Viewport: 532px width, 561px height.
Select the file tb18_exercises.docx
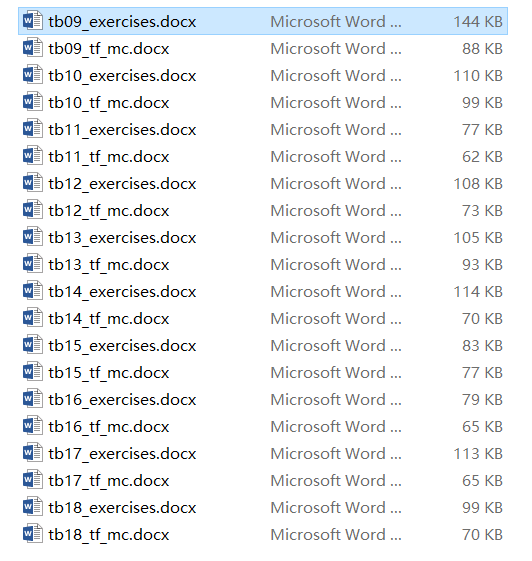tap(122, 508)
